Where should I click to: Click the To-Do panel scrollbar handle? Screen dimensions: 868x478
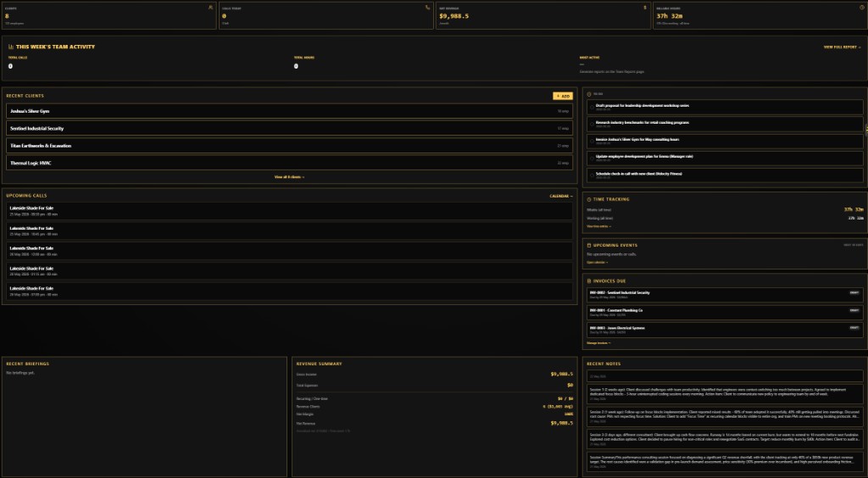tap(866, 128)
